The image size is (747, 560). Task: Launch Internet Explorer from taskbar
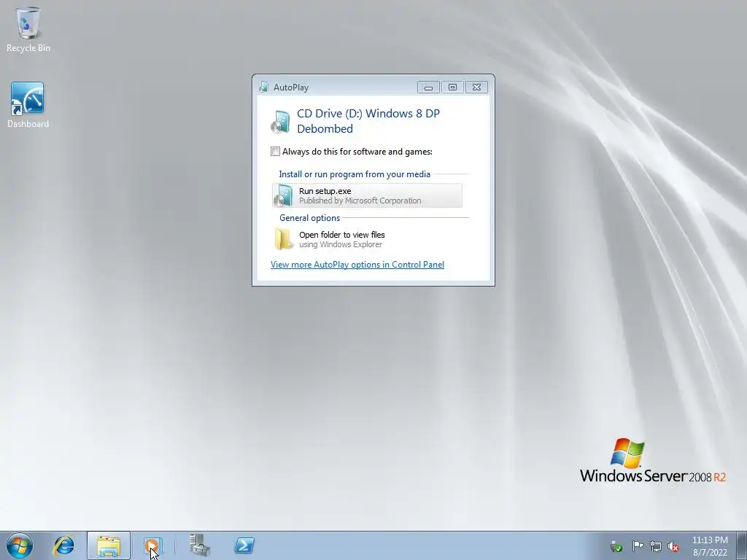click(64, 545)
